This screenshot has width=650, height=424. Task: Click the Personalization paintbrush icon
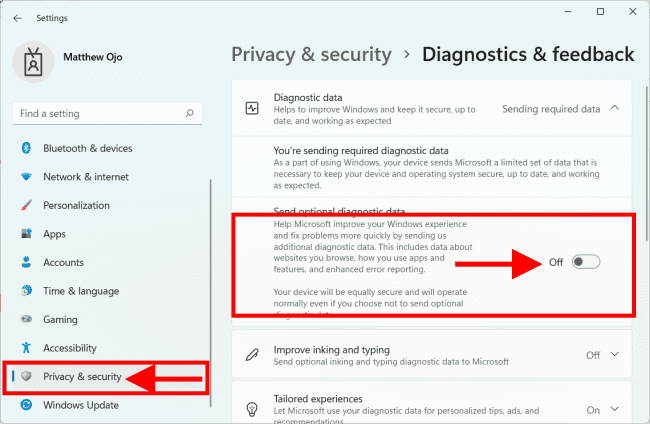click(x=26, y=205)
